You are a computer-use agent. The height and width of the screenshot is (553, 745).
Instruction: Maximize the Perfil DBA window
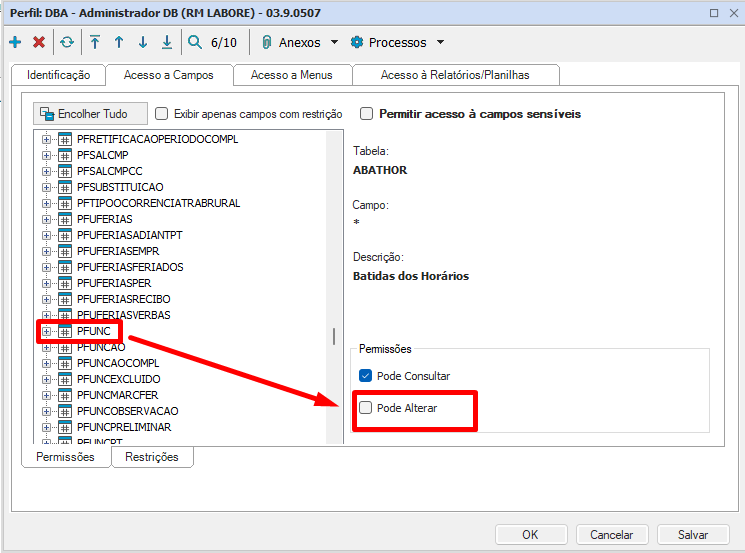pos(714,13)
